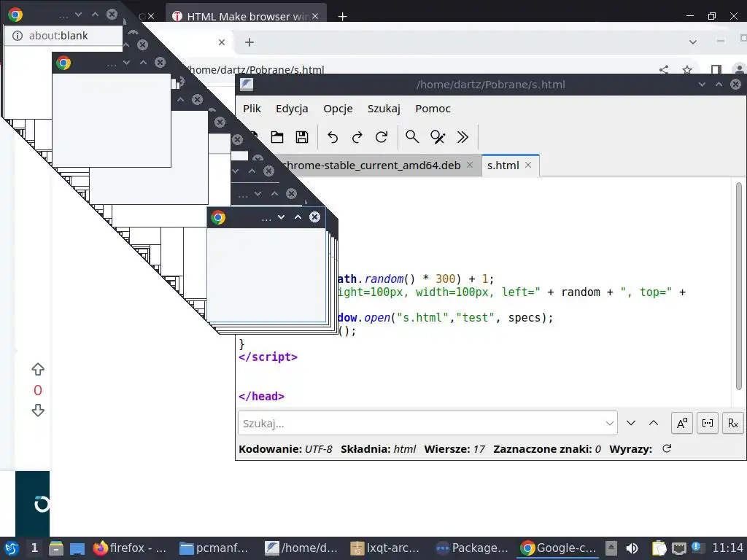Open search history dropdown arrow
747x560 pixels.
pos(610,423)
